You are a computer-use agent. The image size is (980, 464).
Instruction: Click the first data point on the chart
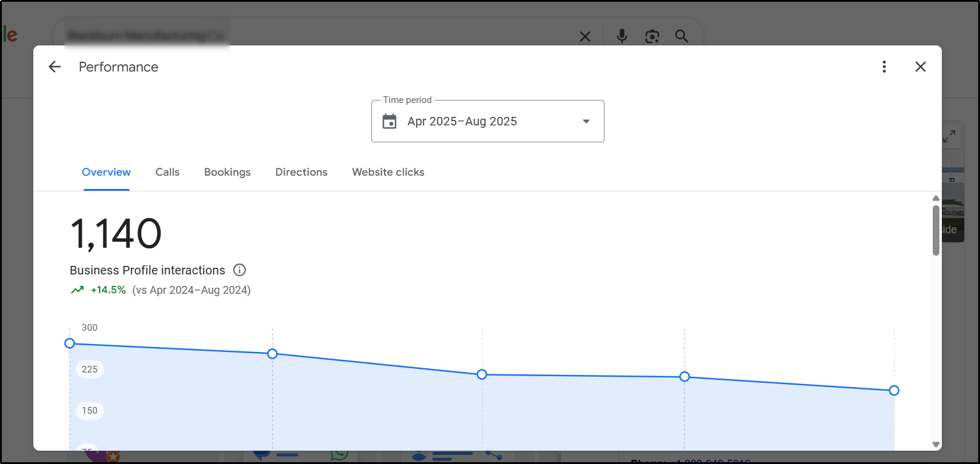click(70, 343)
